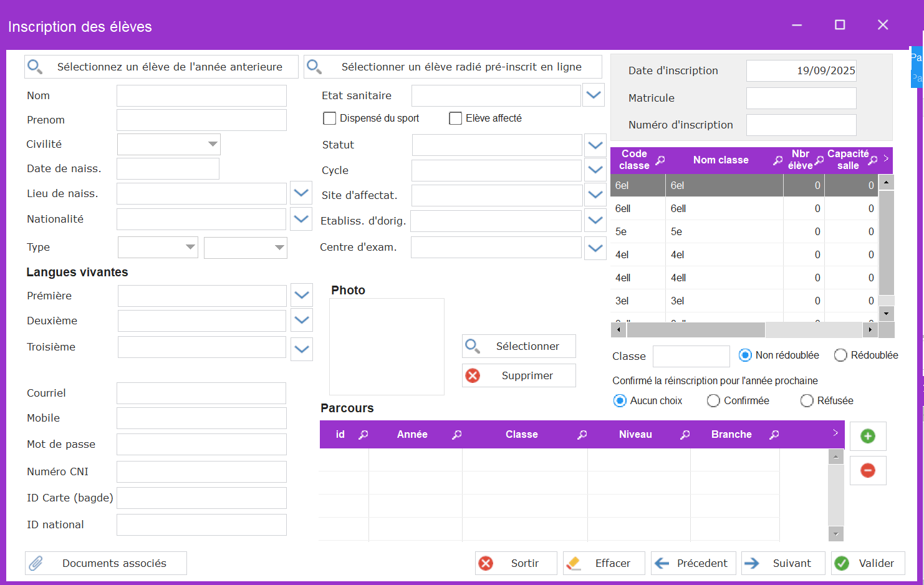Screen dimensions: 924x585
Task: Select the Rédoublée radio option
Action: [x=840, y=355]
